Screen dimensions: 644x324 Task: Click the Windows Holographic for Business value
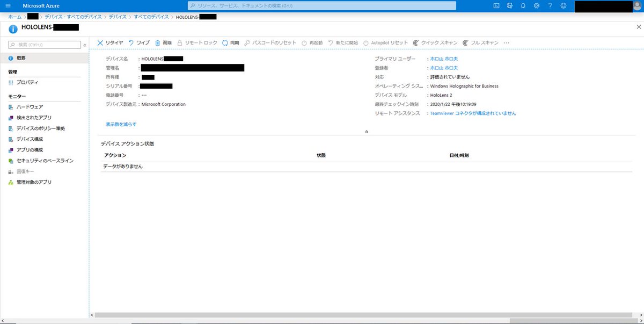(464, 86)
